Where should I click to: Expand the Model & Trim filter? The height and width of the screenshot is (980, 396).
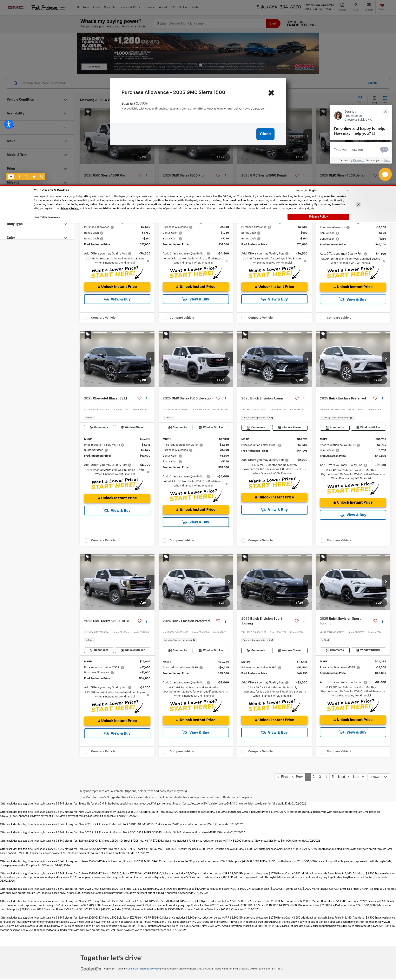pos(37,155)
